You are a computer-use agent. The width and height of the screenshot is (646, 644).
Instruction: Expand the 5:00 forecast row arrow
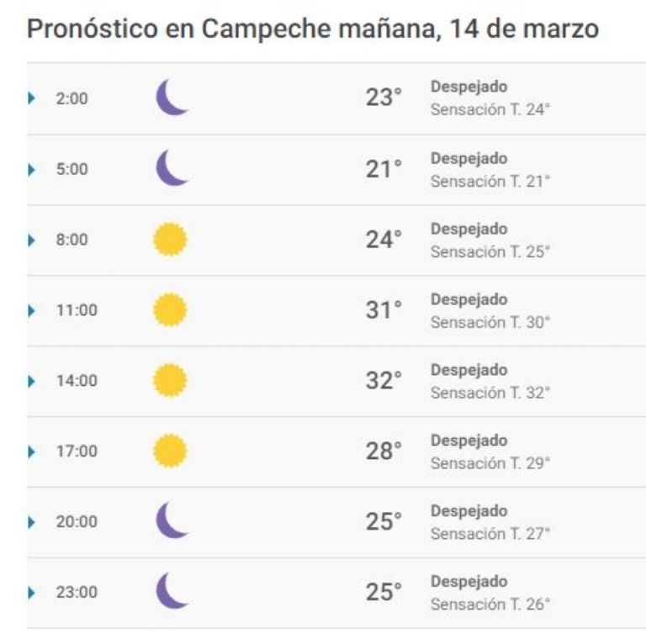[x=31, y=170]
